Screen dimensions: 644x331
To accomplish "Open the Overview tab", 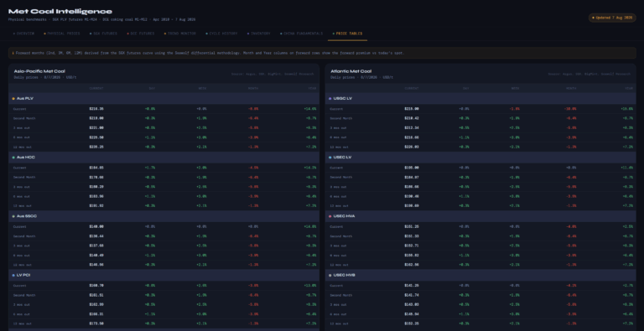I will click(x=23, y=34).
